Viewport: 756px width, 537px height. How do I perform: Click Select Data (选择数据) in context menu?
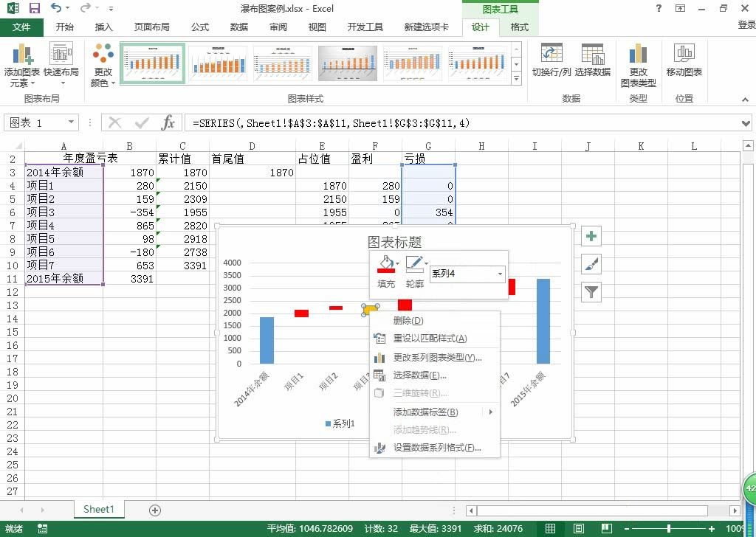pos(435,375)
